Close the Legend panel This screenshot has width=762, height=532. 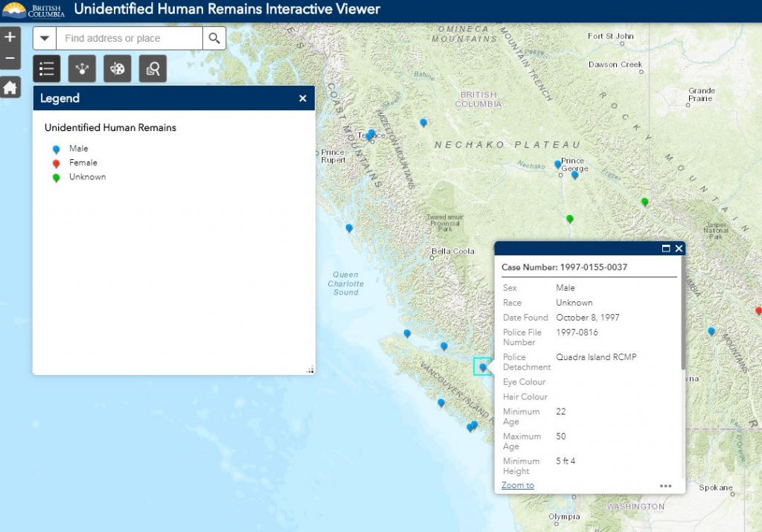pyautogui.click(x=302, y=97)
